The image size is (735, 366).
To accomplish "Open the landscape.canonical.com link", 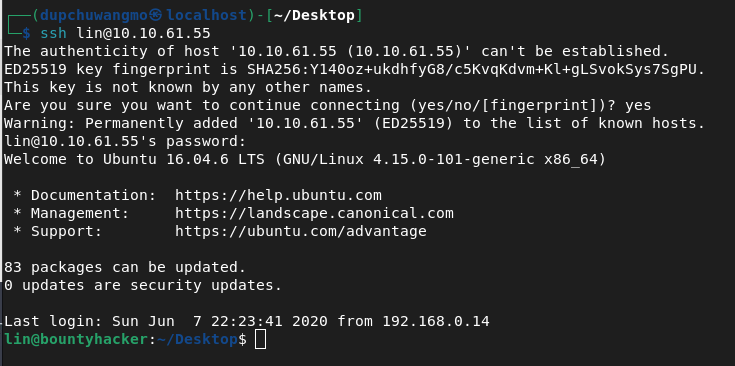I will [314, 213].
